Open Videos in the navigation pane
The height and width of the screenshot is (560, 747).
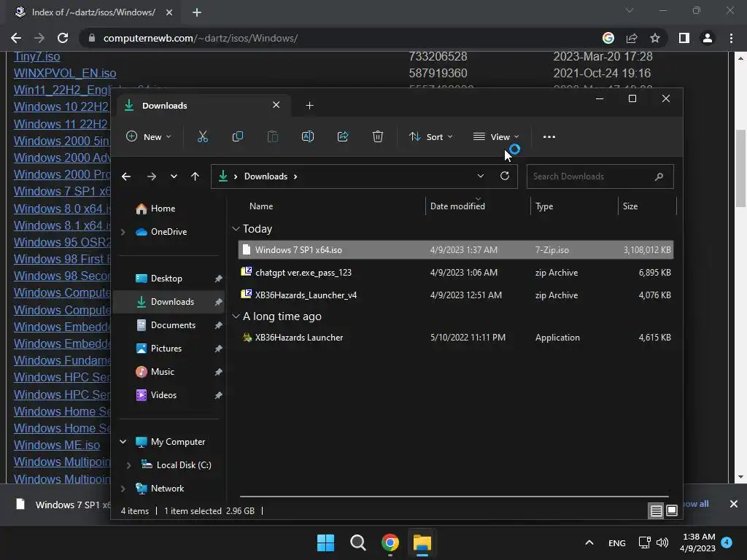click(163, 395)
